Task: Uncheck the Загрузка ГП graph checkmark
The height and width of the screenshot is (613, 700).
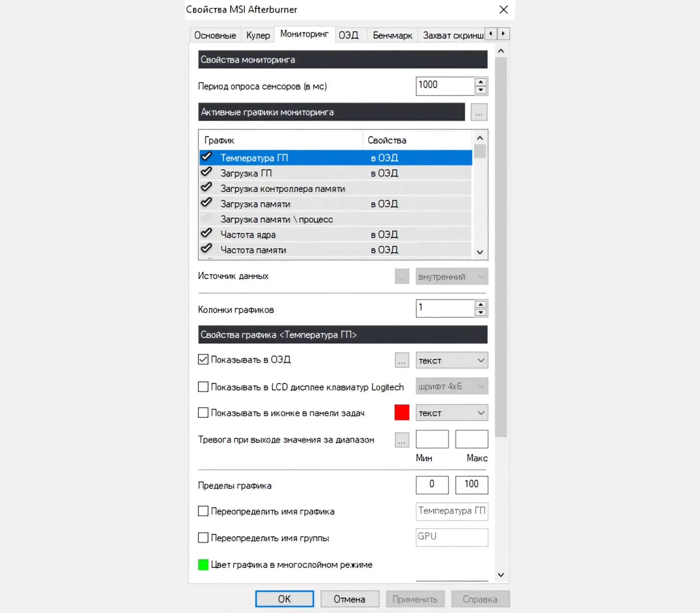Action: coord(206,172)
